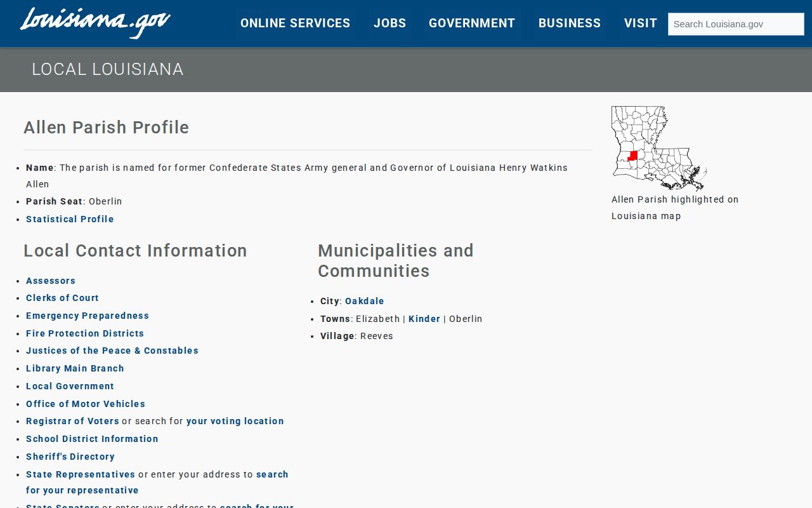Follow the 'search for your representative' link
Image resolution: width=812 pixels, height=508 pixels.
82,490
